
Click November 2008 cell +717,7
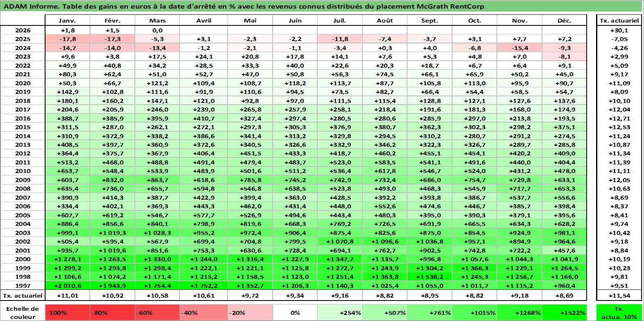click(x=519, y=189)
